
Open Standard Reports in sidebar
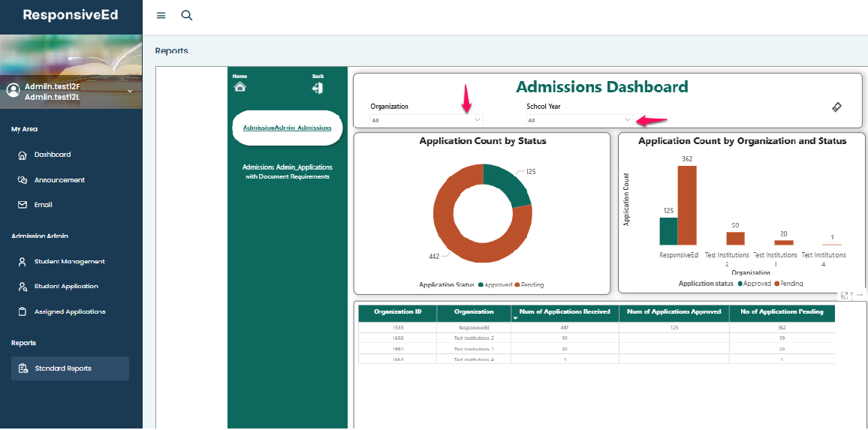pos(63,368)
